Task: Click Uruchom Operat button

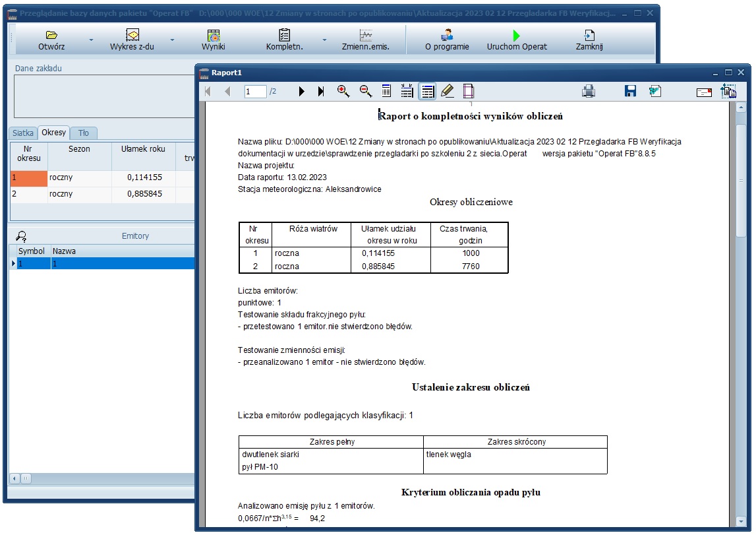Action: pos(517,40)
